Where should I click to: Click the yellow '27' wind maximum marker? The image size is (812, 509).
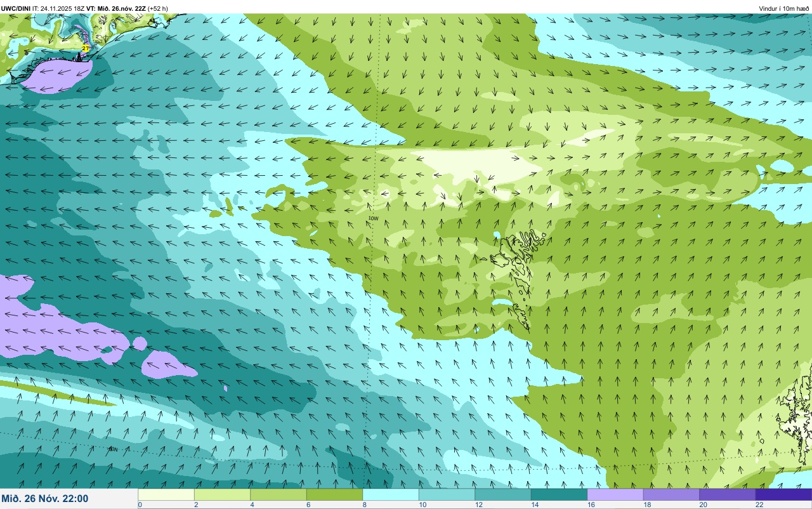pos(86,48)
